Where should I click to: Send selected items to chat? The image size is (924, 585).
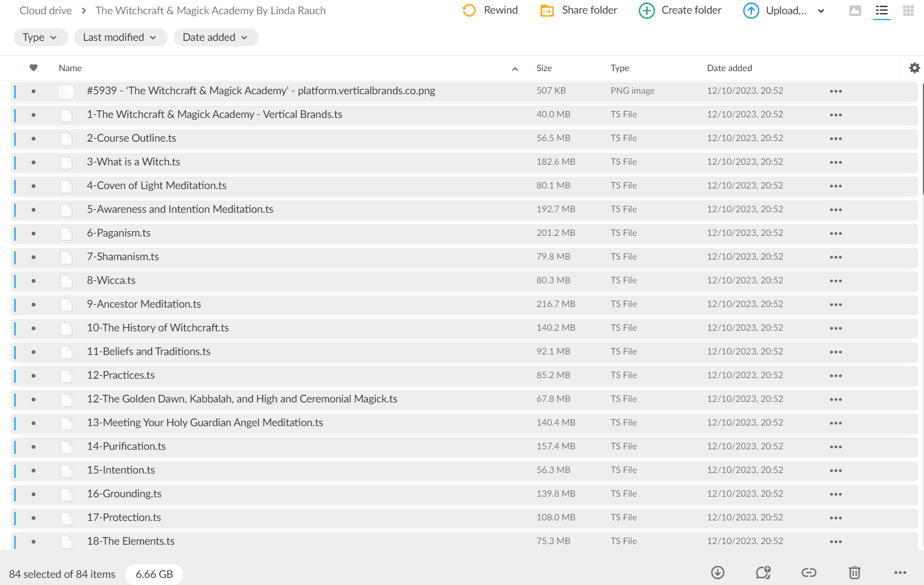coord(763,573)
